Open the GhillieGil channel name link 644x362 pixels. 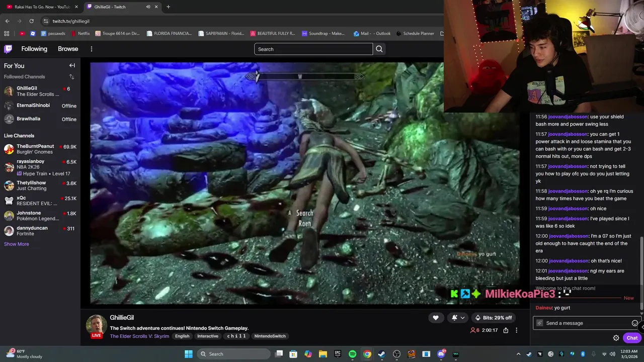122,318
